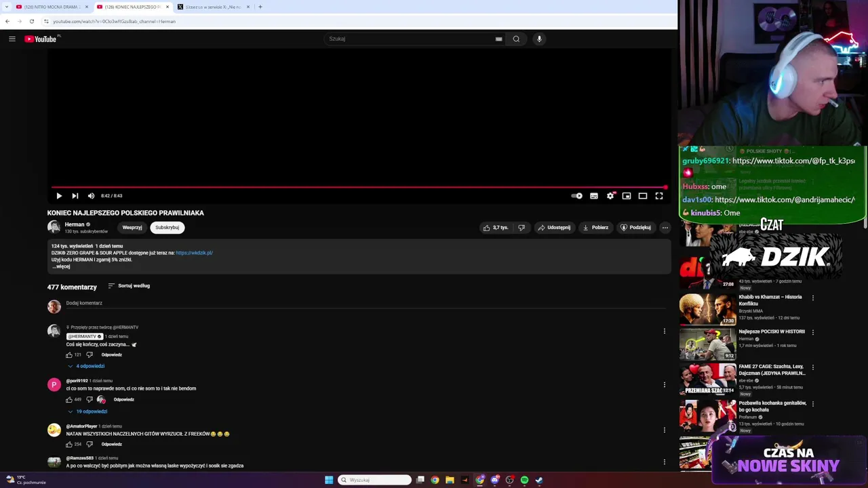Image resolution: width=868 pixels, height=488 pixels.
Task: Open Discord from the taskbar
Action: coord(495,480)
